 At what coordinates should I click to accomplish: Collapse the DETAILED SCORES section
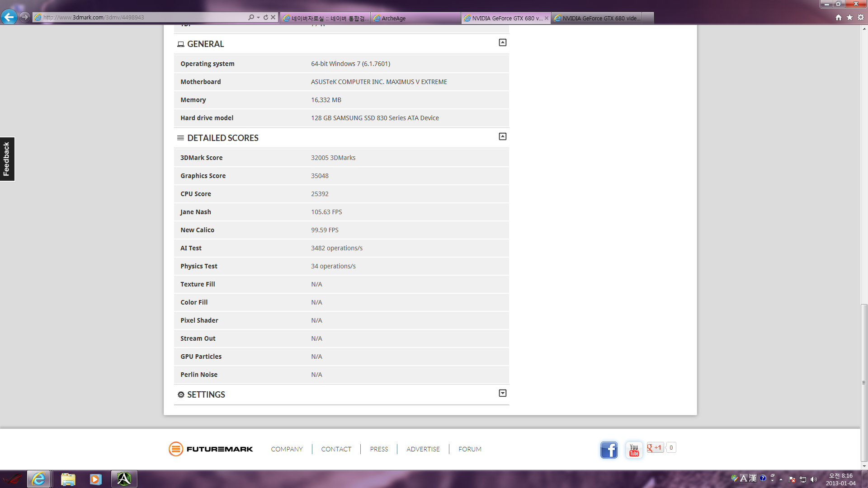coord(502,136)
